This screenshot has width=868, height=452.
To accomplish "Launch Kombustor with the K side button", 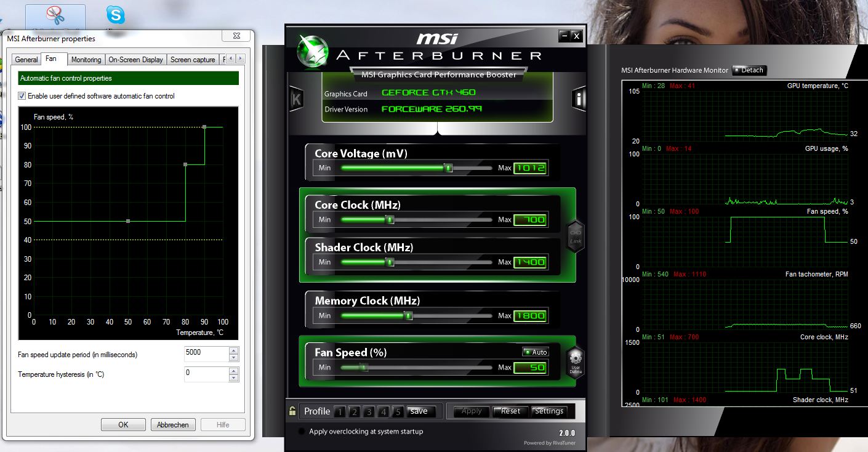I will 296,99.
